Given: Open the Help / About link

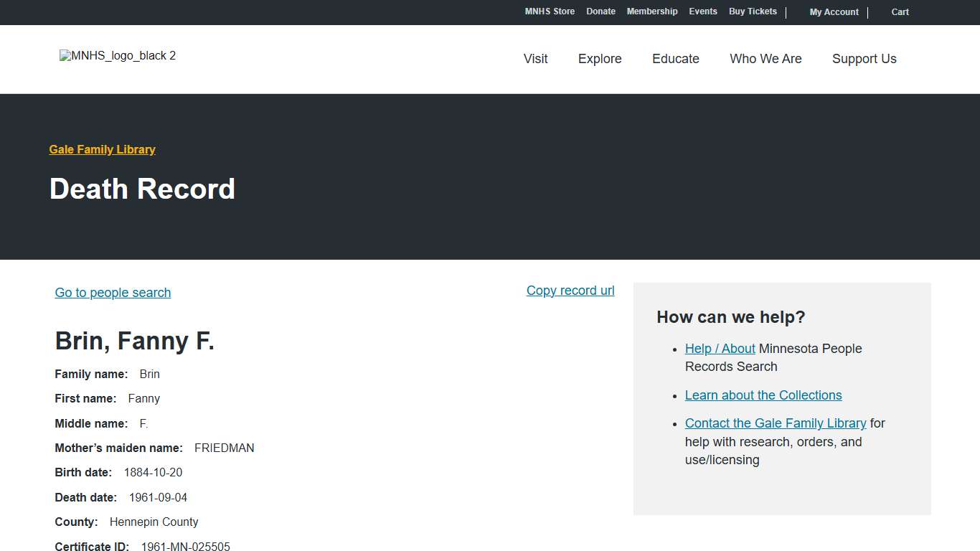Looking at the screenshot, I should (x=720, y=349).
